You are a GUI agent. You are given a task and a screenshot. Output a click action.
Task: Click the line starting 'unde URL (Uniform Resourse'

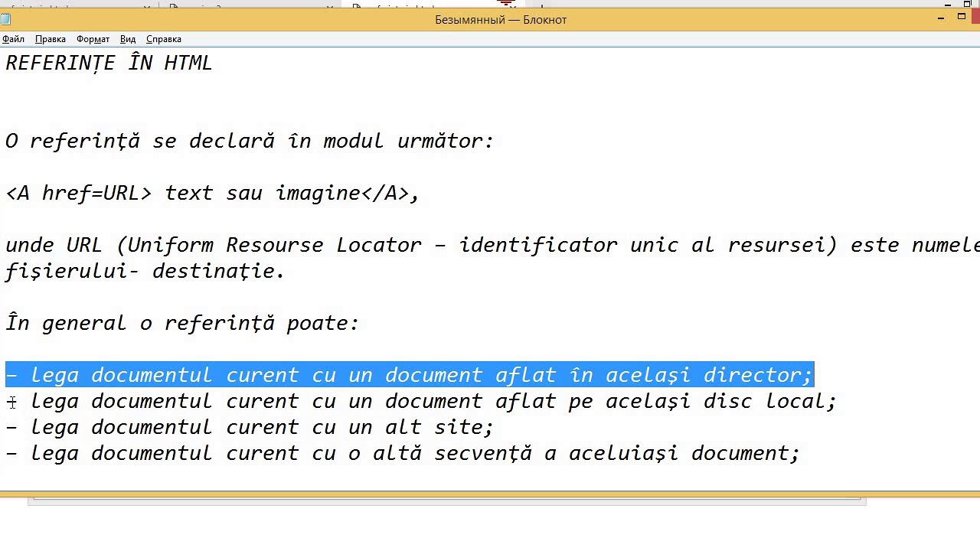point(492,245)
